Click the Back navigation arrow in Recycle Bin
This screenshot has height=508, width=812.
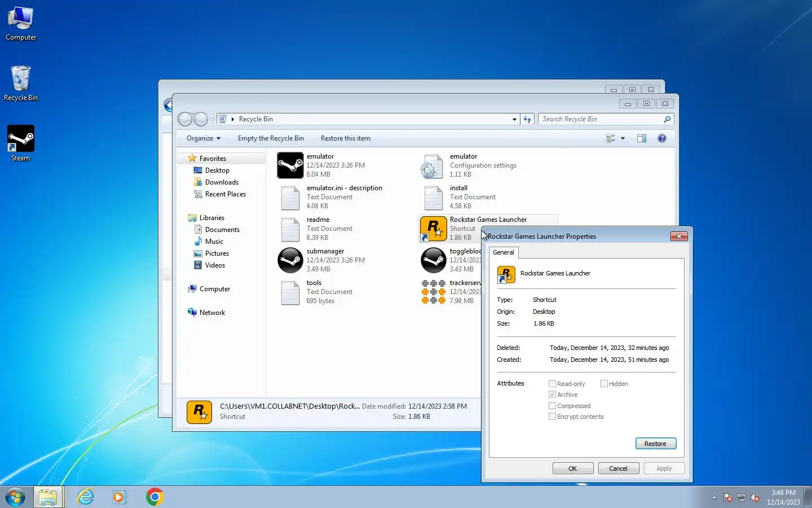(x=185, y=119)
